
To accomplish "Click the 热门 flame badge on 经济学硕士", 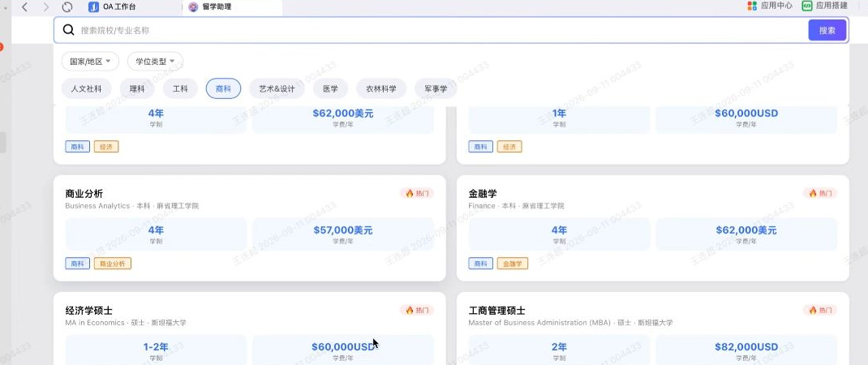I will click(417, 310).
